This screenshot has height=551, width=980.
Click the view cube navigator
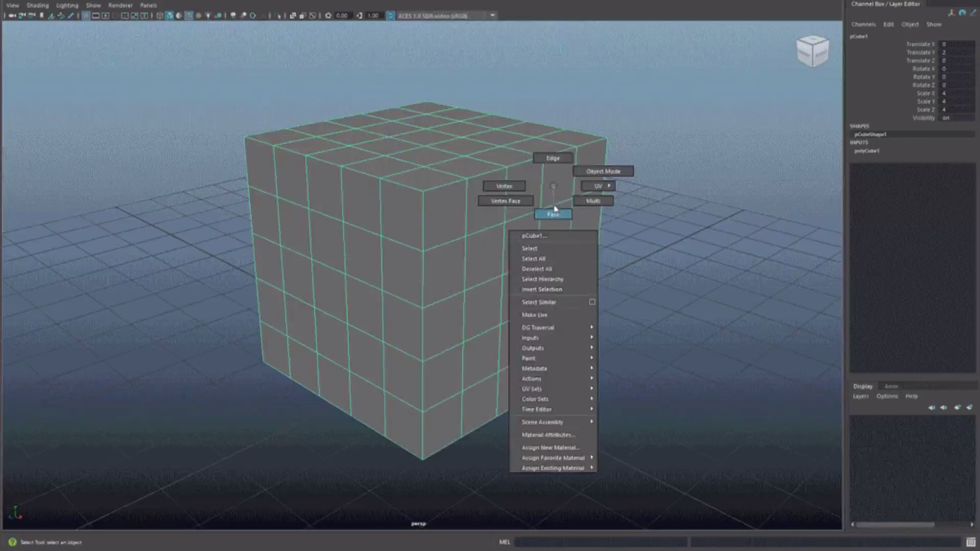coord(812,51)
